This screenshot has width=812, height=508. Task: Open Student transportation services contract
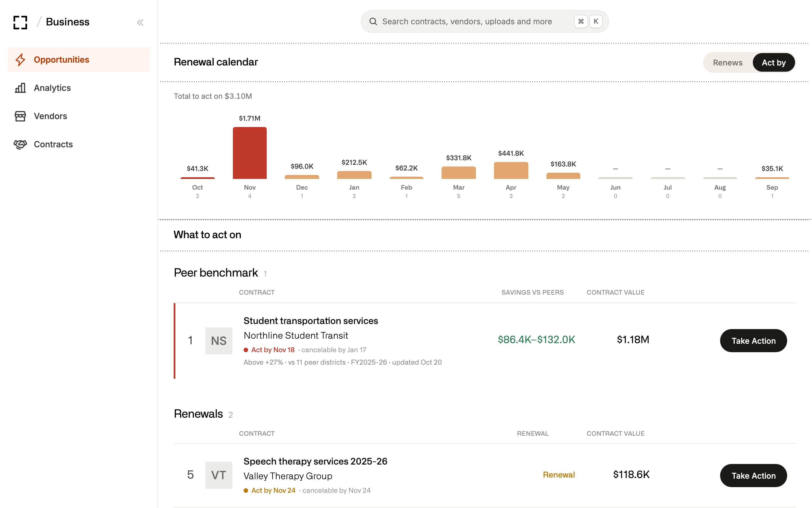311,321
